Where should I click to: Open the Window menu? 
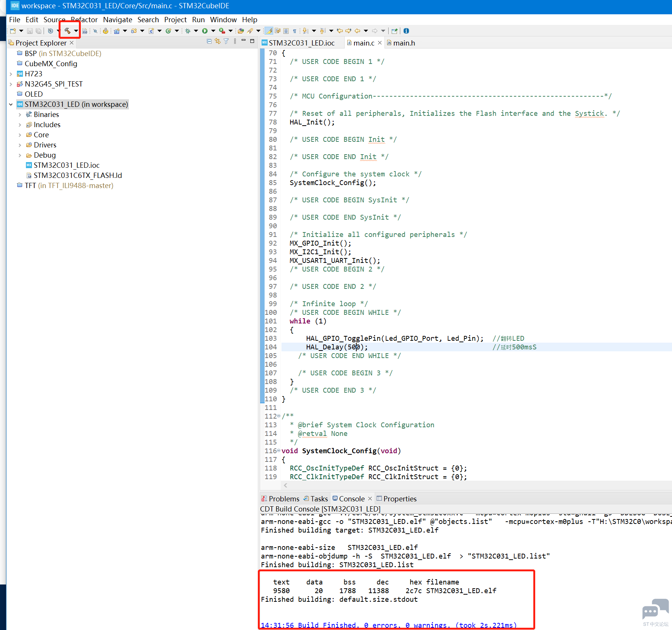223,20
